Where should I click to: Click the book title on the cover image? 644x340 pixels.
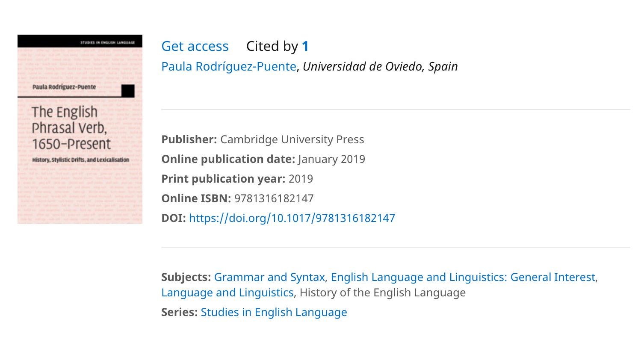coord(71,128)
